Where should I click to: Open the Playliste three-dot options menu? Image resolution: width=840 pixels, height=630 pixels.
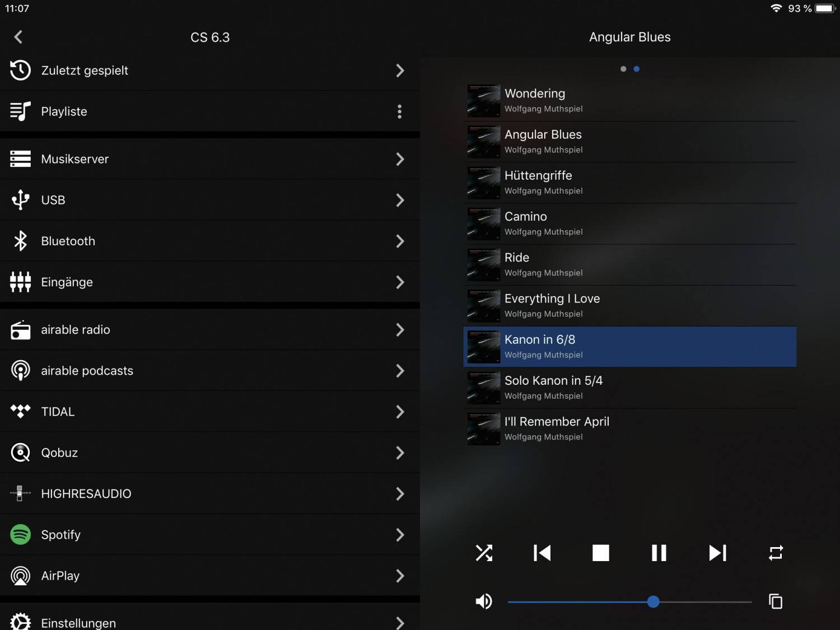(399, 111)
